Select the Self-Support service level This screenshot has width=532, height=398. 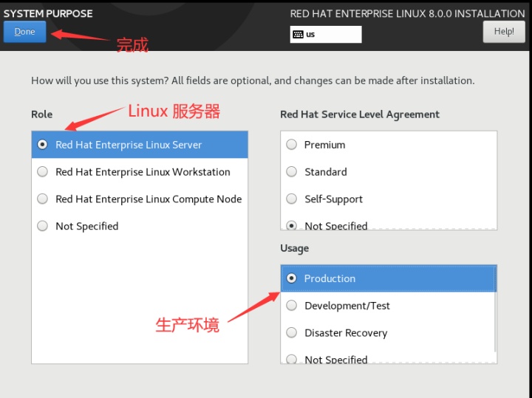389,199
